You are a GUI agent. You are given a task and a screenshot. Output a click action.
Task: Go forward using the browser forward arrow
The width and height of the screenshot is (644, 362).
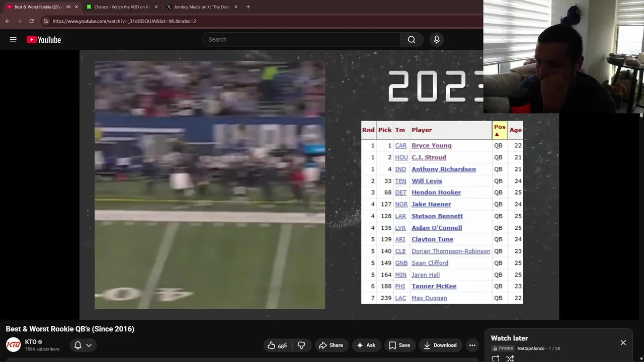[19, 21]
